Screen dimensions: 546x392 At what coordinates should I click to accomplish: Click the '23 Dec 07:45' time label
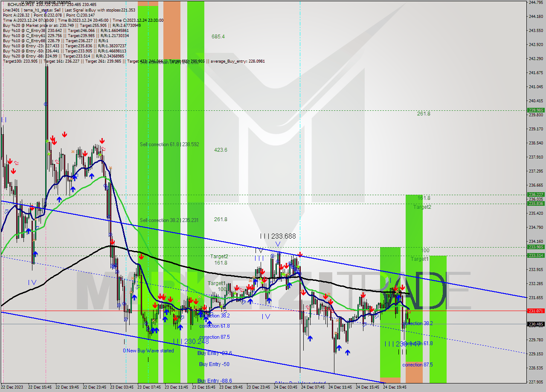(149, 387)
